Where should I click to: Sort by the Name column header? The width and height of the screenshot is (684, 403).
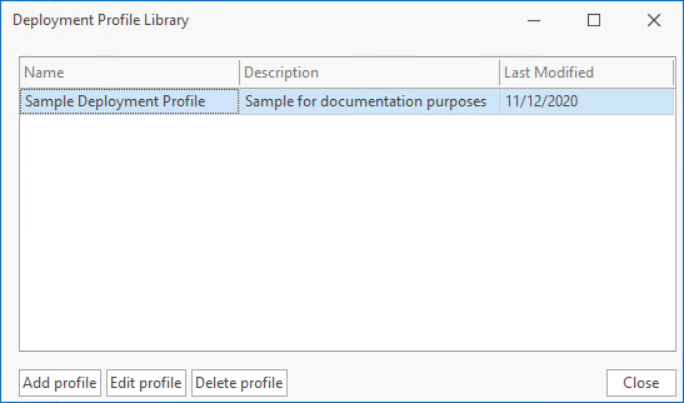click(x=129, y=72)
